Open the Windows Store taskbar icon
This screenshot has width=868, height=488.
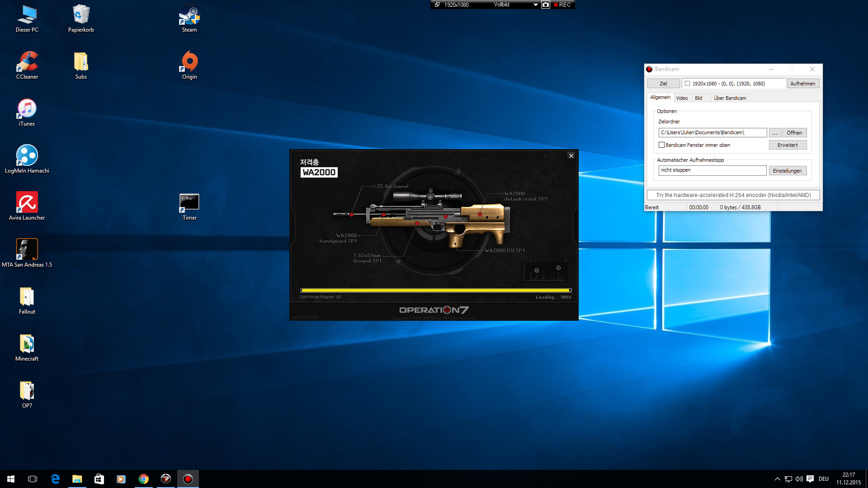99,479
